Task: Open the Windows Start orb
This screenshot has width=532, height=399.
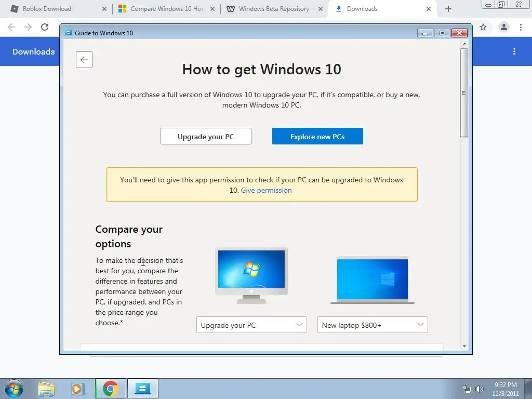Action: (x=14, y=389)
